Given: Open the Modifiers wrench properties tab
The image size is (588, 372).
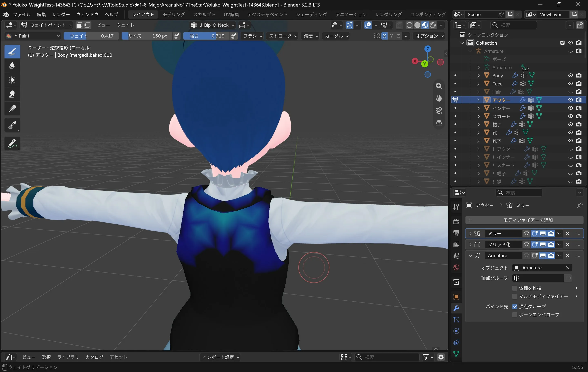Looking at the screenshot, I should pyautogui.click(x=456, y=308).
